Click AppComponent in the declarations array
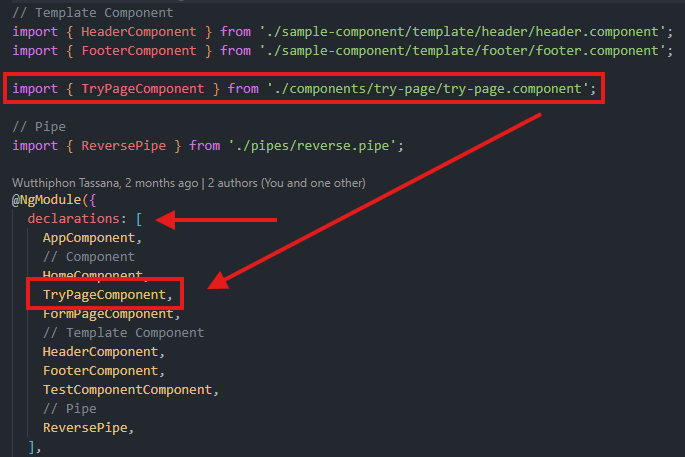 pos(89,238)
